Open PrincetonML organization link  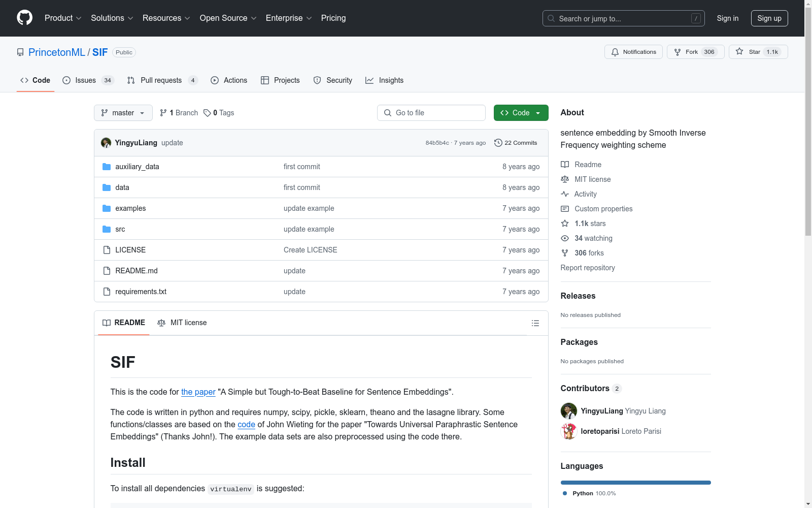click(x=57, y=52)
